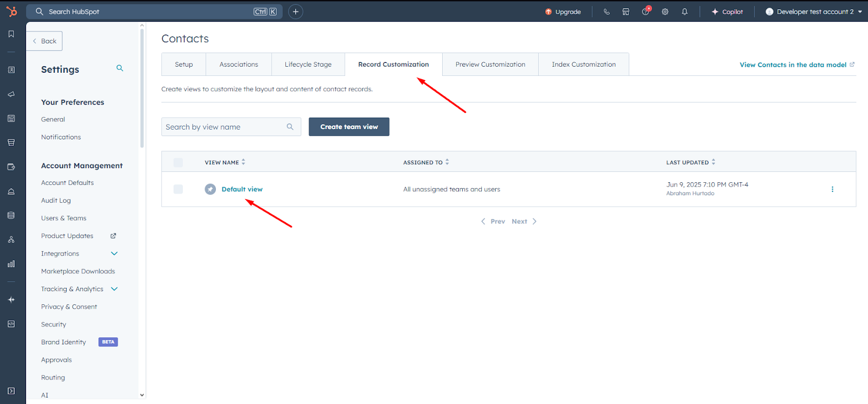Click the phone calling icon
Image resolution: width=868 pixels, height=404 pixels.
pos(607,11)
